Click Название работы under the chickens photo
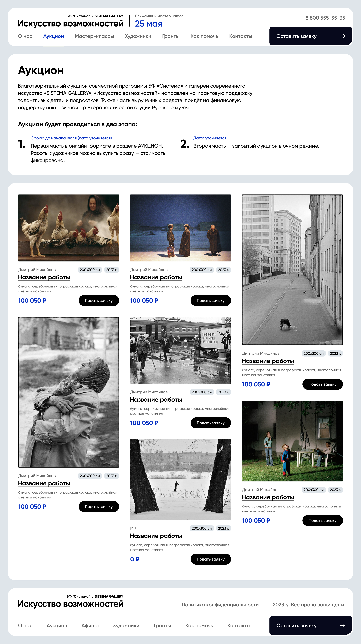This screenshot has height=644, width=361. (x=44, y=277)
